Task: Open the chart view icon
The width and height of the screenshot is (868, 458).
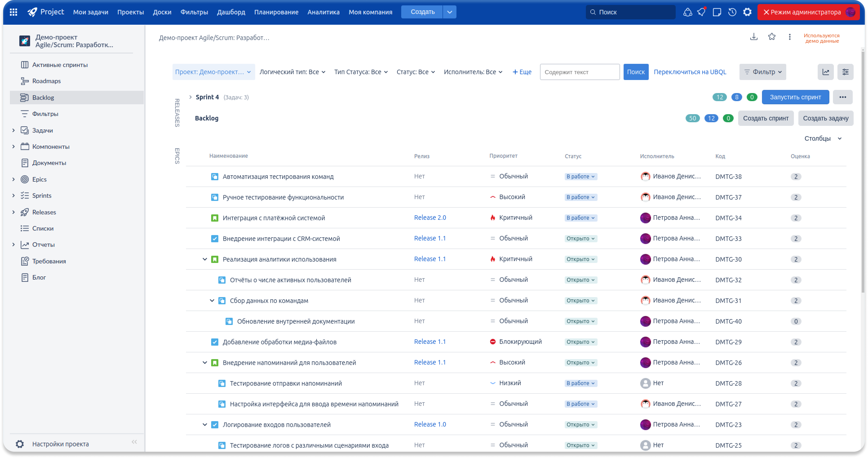Action: pyautogui.click(x=825, y=72)
